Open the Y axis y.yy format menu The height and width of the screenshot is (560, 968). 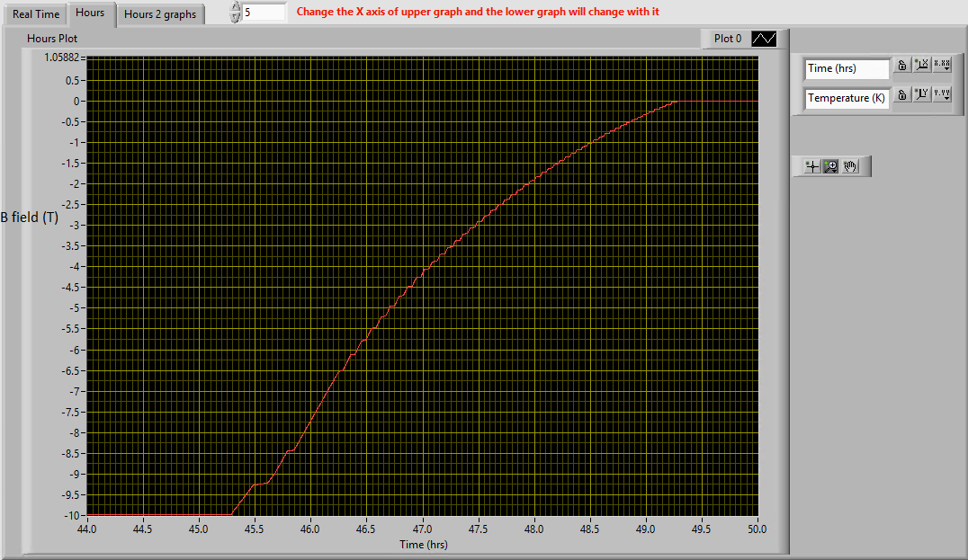pos(942,96)
